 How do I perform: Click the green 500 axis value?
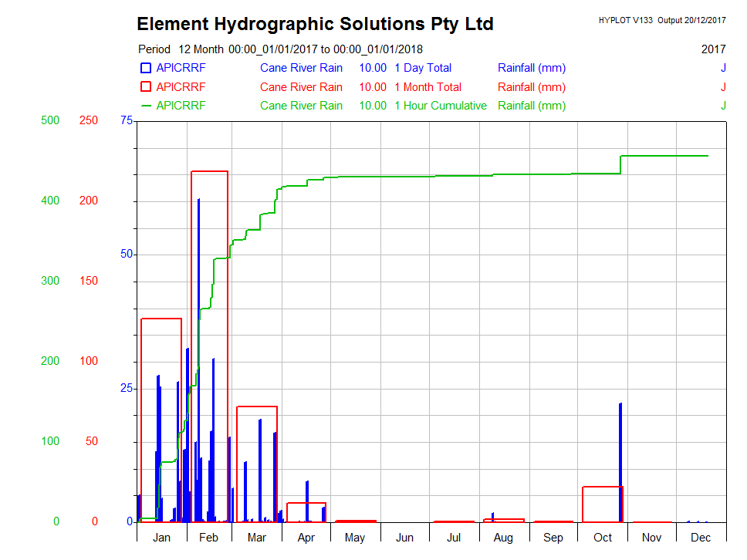(50, 120)
